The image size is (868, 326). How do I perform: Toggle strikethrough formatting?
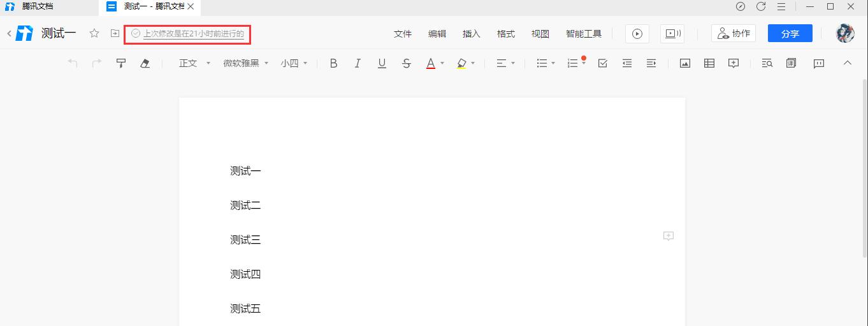coord(406,63)
